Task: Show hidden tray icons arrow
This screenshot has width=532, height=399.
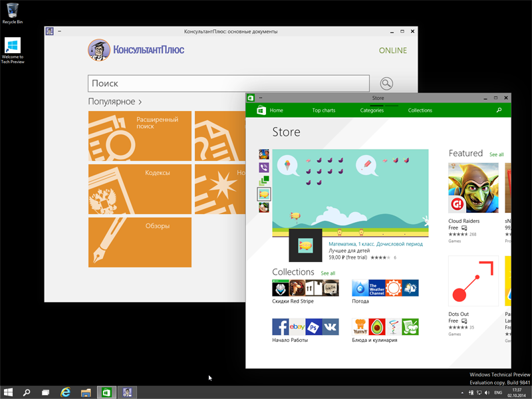Action: click(x=462, y=393)
